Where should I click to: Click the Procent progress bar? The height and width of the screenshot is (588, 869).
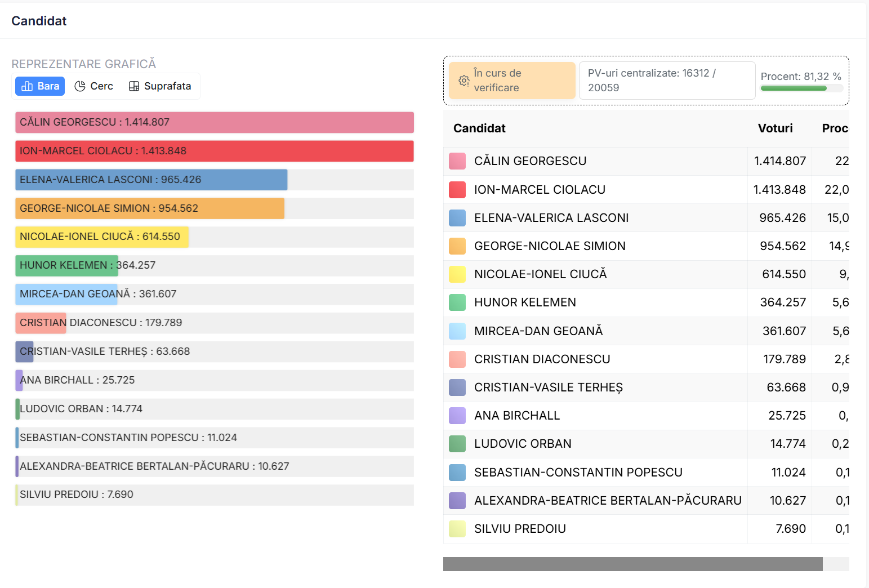801,88
